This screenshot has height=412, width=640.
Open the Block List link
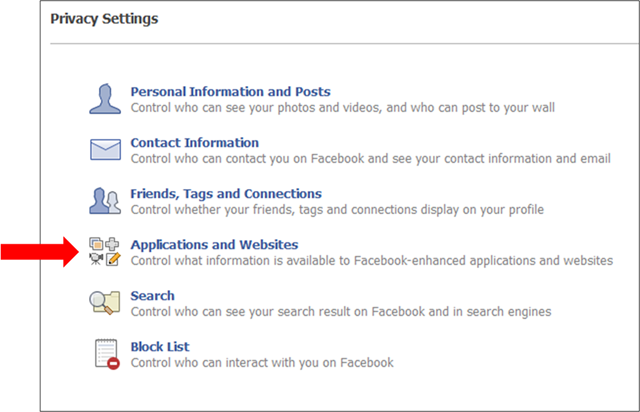click(x=160, y=347)
